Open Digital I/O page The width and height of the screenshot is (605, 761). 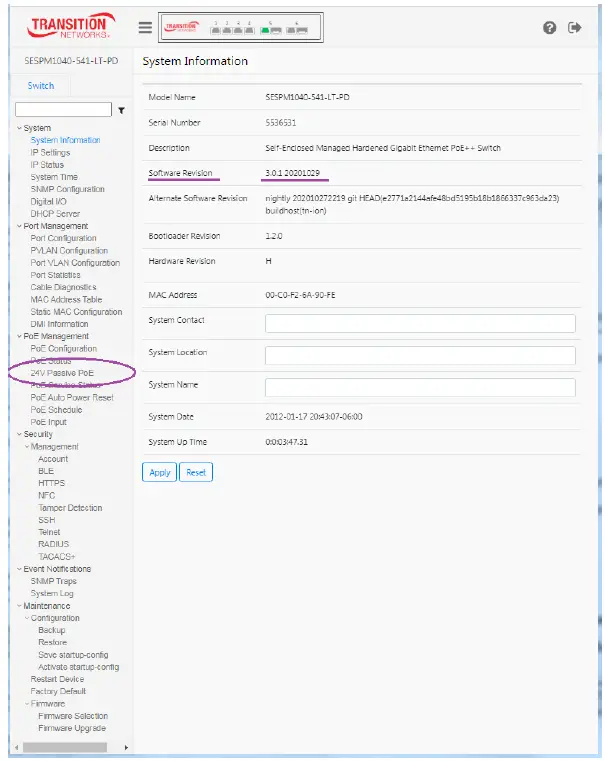coord(49,201)
